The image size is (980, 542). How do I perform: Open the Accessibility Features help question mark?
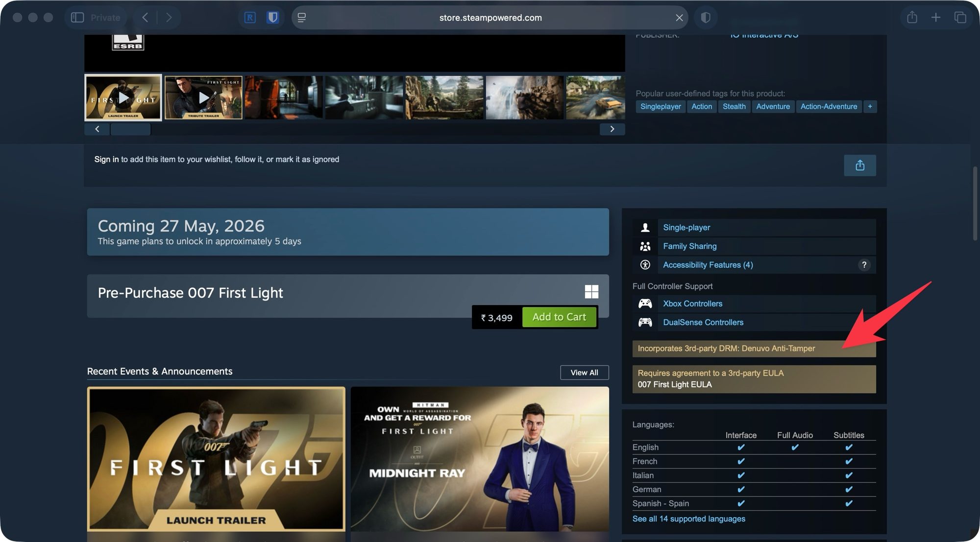pyautogui.click(x=864, y=265)
